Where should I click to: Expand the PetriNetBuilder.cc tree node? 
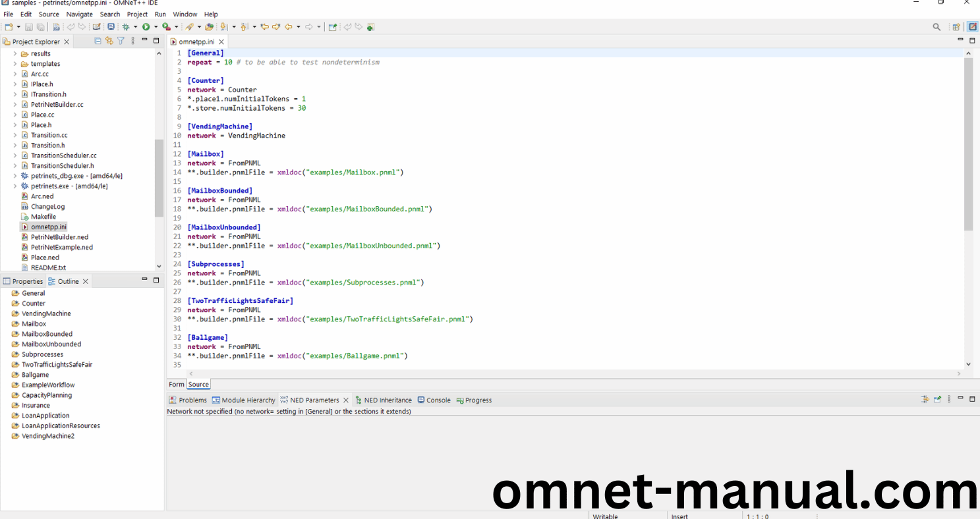(x=15, y=105)
